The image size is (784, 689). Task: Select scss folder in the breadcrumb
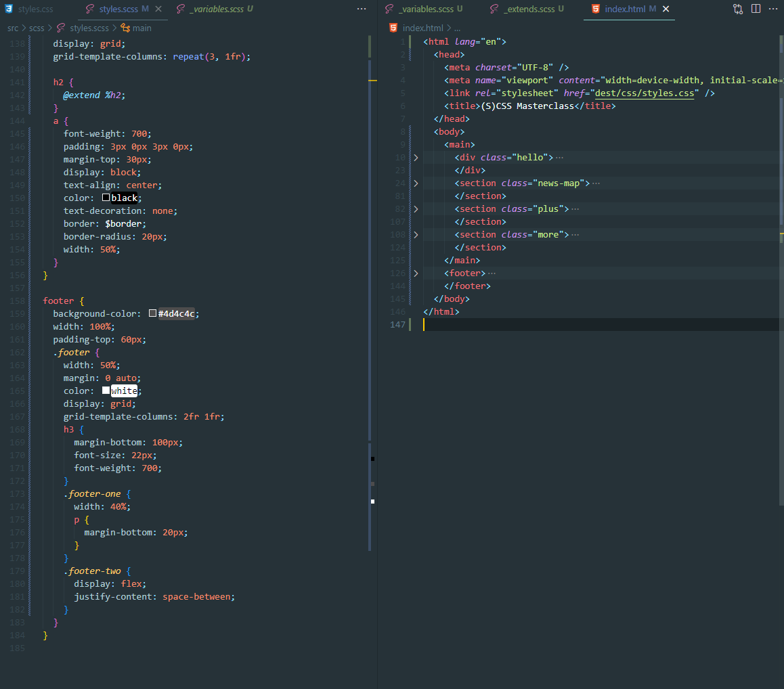point(37,28)
